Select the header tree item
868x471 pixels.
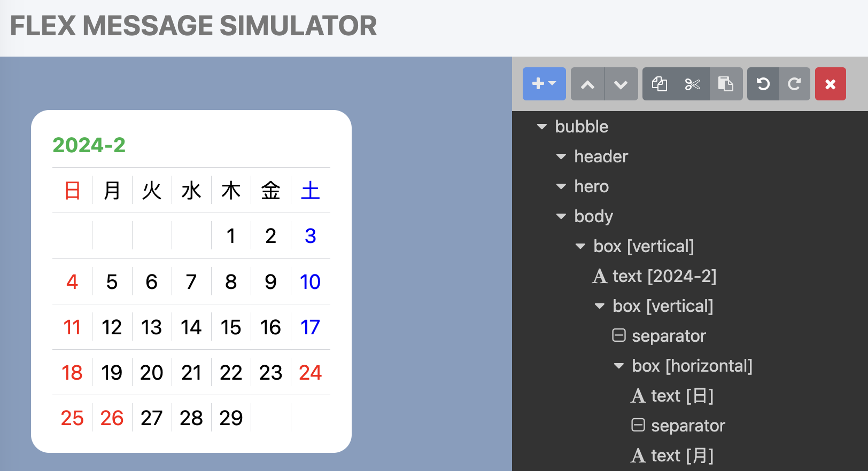coord(601,156)
